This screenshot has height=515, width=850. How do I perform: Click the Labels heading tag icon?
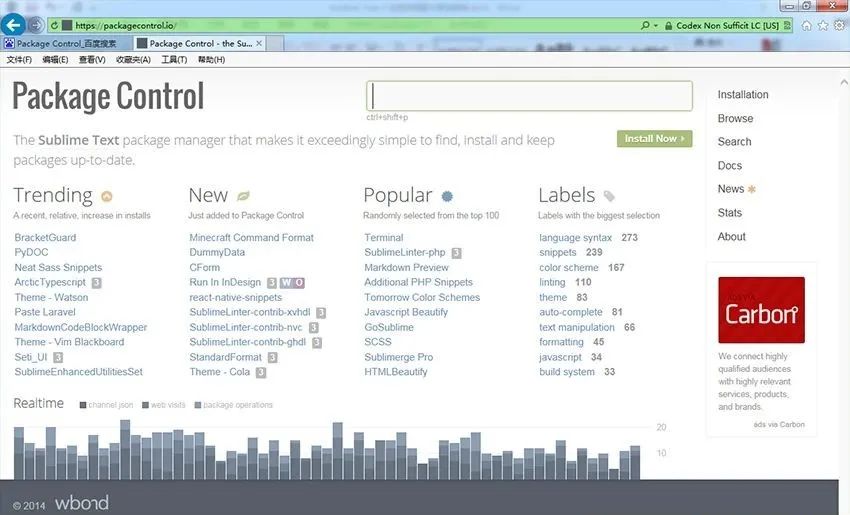[x=609, y=196]
